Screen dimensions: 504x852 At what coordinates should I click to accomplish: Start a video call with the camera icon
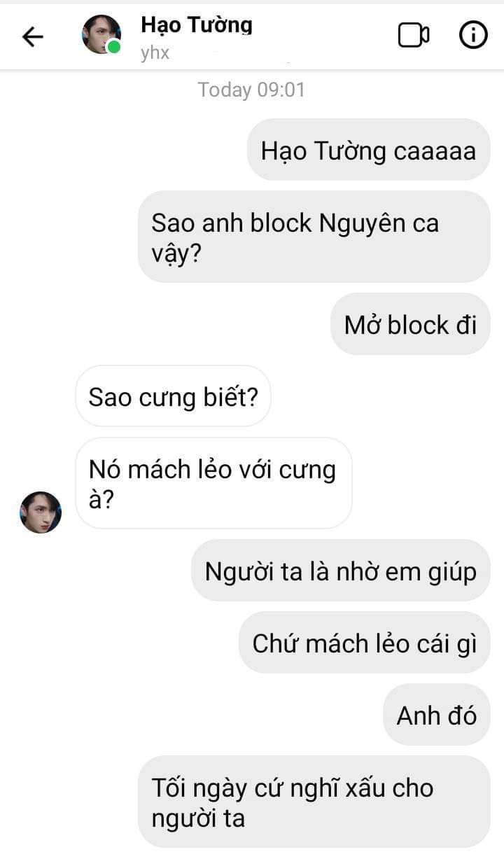414,36
